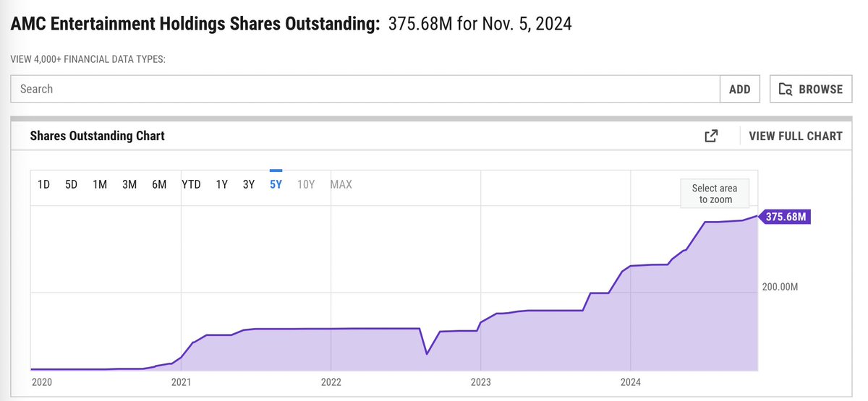The image size is (868, 401).
Task: Click the line's endpoint at the chart's right edge
Action: (757, 216)
